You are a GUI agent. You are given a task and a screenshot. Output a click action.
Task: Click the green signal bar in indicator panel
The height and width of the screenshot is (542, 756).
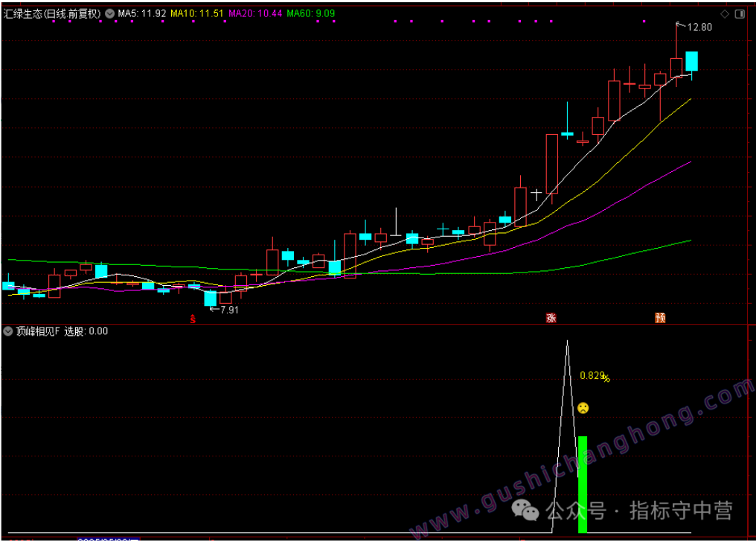[583, 485]
